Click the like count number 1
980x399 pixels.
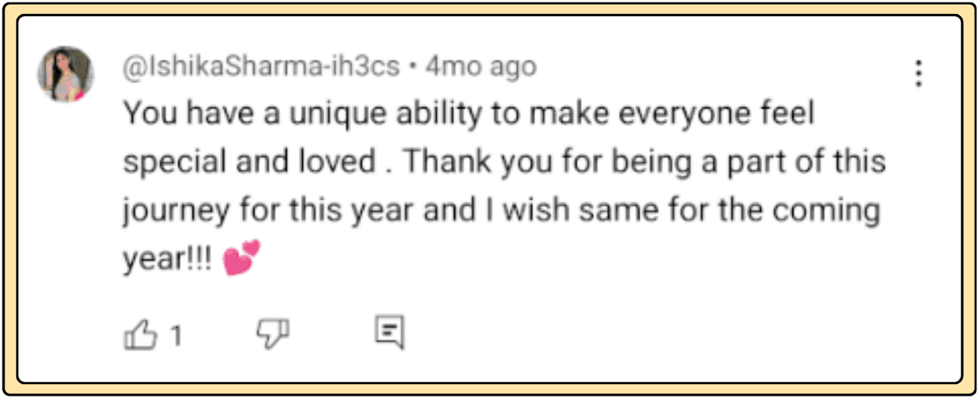point(175,335)
